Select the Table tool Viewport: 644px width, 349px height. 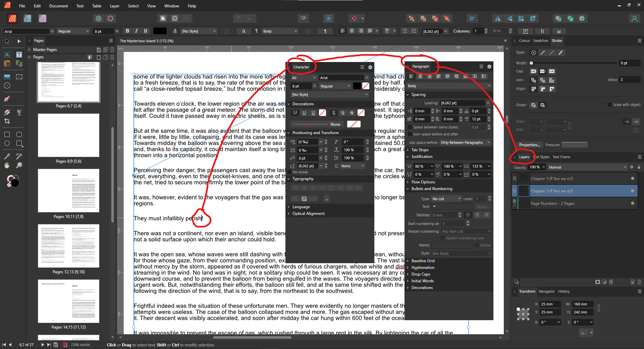click(7, 63)
